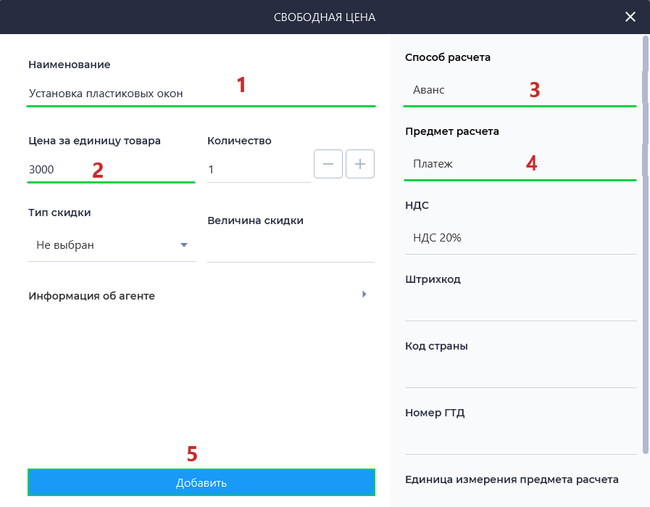Close the Свободная цена dialog
650x507 pixels.
click(x=630, y=17)
